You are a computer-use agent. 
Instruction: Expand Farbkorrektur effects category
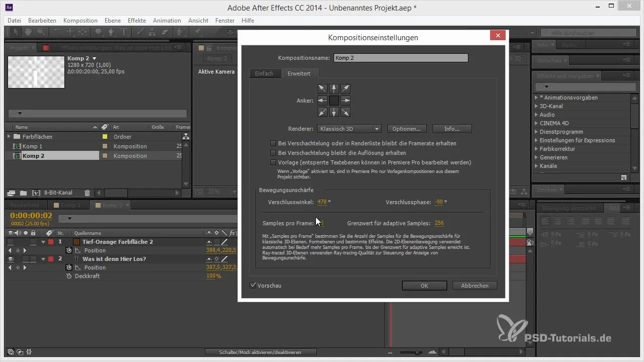point(536,149)
